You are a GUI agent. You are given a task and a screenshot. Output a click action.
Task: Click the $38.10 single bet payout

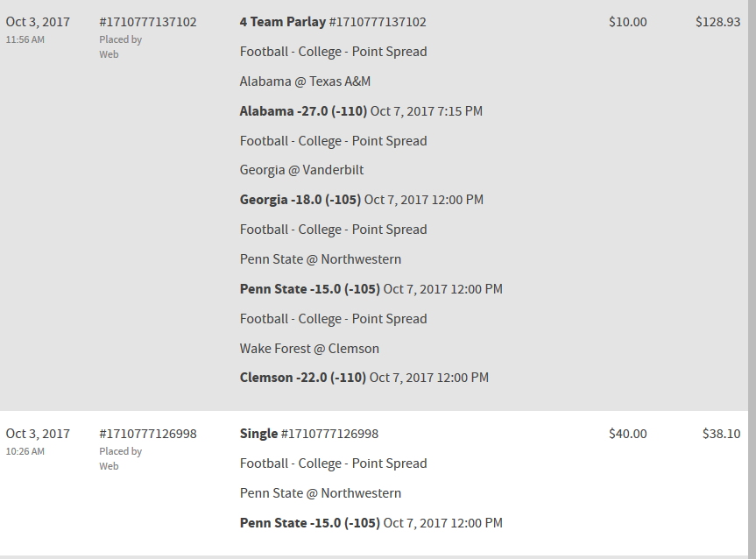tap(721, 434)
